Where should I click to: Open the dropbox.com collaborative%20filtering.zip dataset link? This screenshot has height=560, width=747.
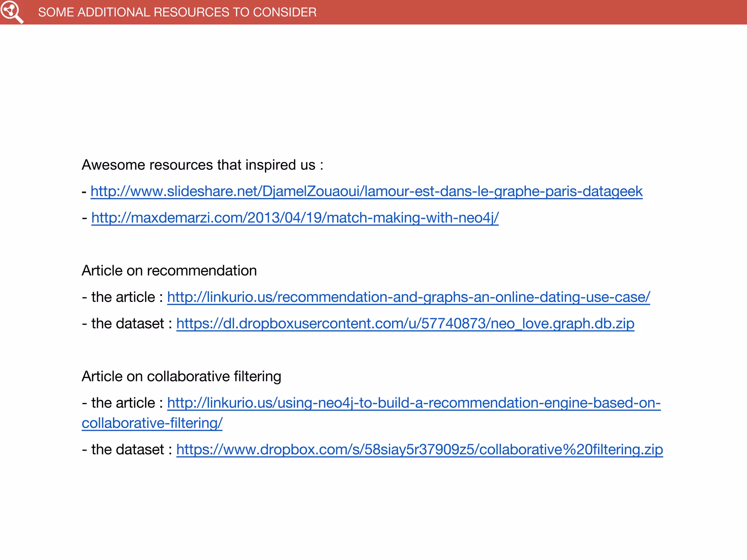click(x=419, y=450)
